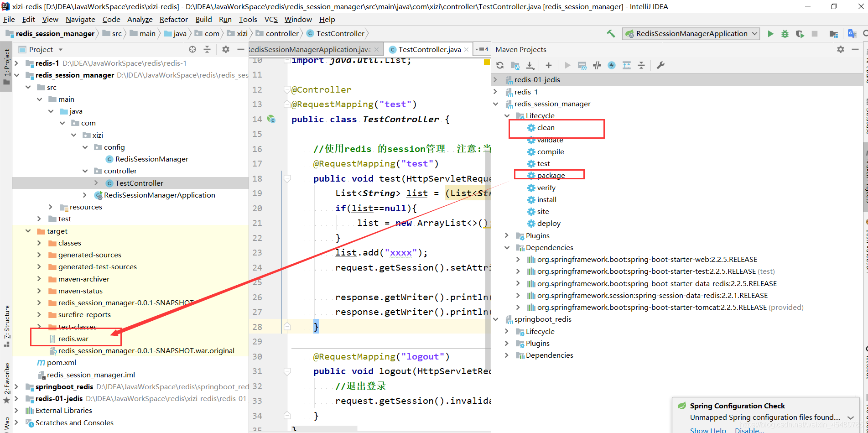This screenshot has width=868, height=433.
Task: Click the controller breadcrumb in the navigation bar
Action: (282, 34)
